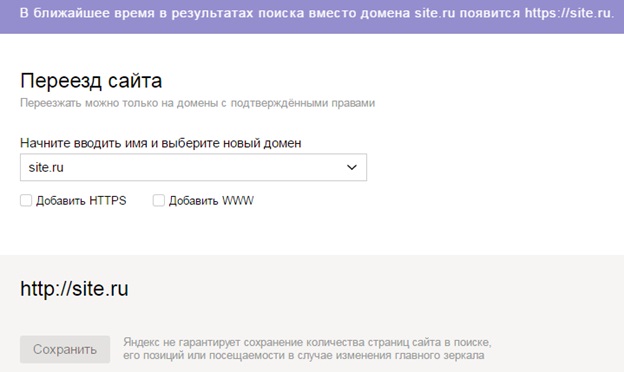The height and width of the screenshot is (372, 624).
Task: Click the Сохранить button
Action: 65,349
